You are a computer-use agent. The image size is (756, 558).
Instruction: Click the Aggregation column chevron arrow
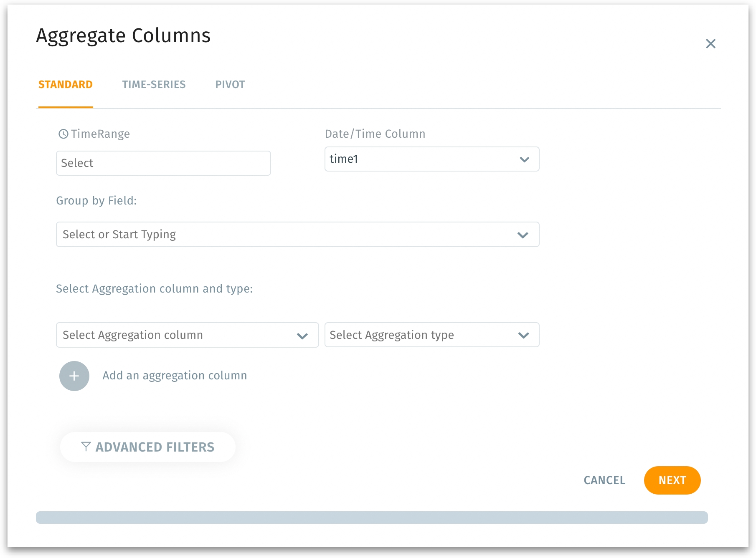coord(302,336)
